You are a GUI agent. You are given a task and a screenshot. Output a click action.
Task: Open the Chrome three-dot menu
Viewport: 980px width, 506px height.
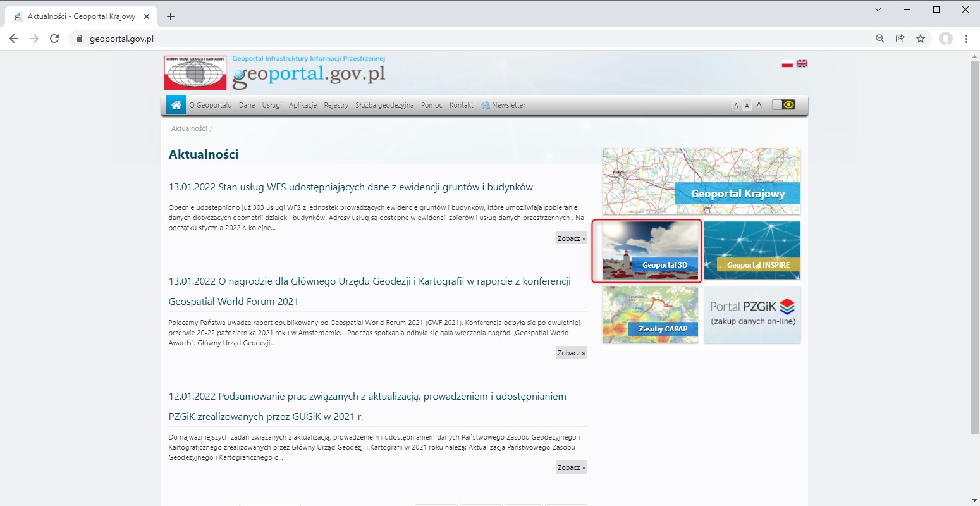click(x=966, y=39)
